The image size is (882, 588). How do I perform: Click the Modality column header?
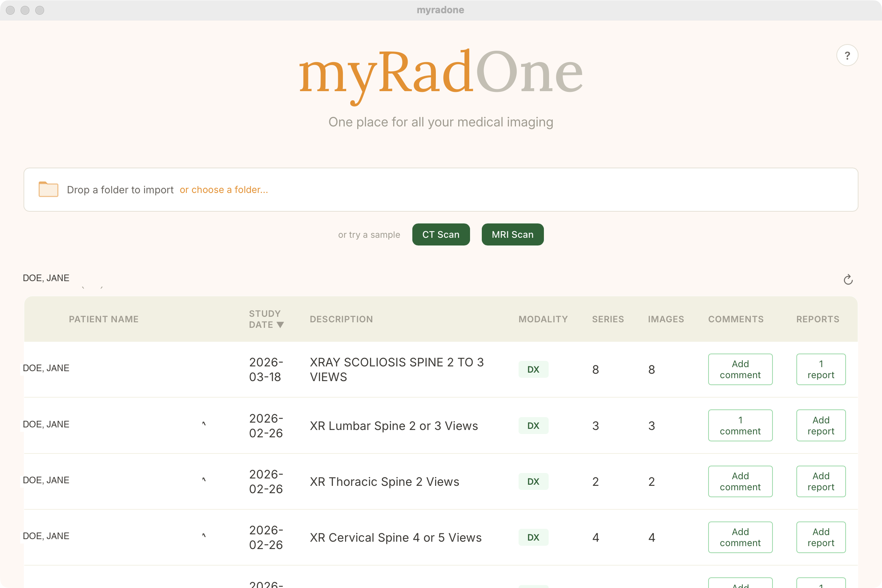[x=543, y=319]
